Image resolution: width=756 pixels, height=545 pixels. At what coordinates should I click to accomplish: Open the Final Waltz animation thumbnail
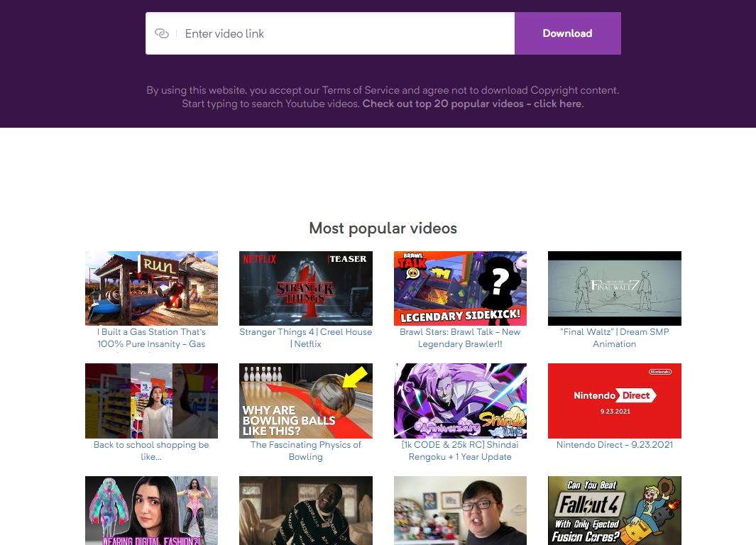614,288
